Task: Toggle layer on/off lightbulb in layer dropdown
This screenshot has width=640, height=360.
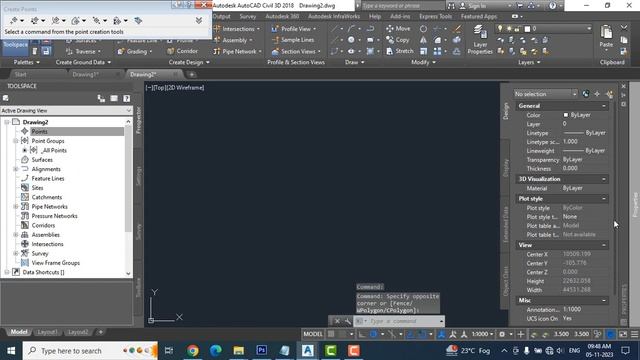Action: click(x=500, y=29)
